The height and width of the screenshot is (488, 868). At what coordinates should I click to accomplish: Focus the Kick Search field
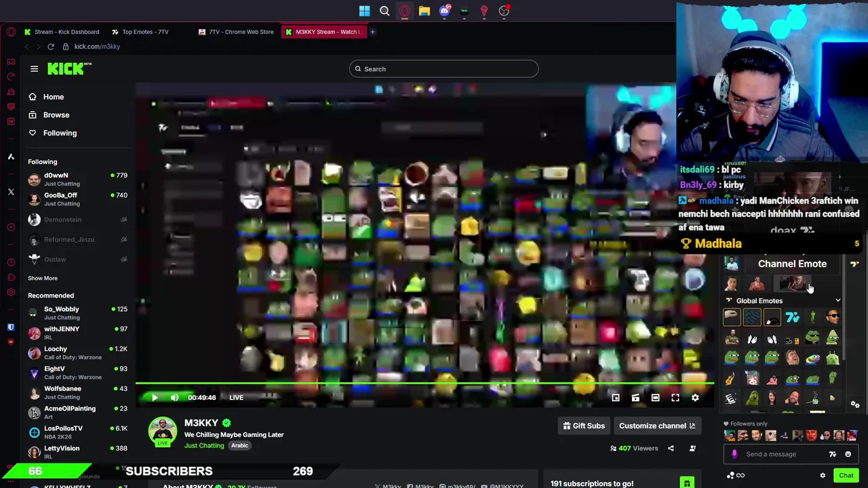tap(444, 69)
